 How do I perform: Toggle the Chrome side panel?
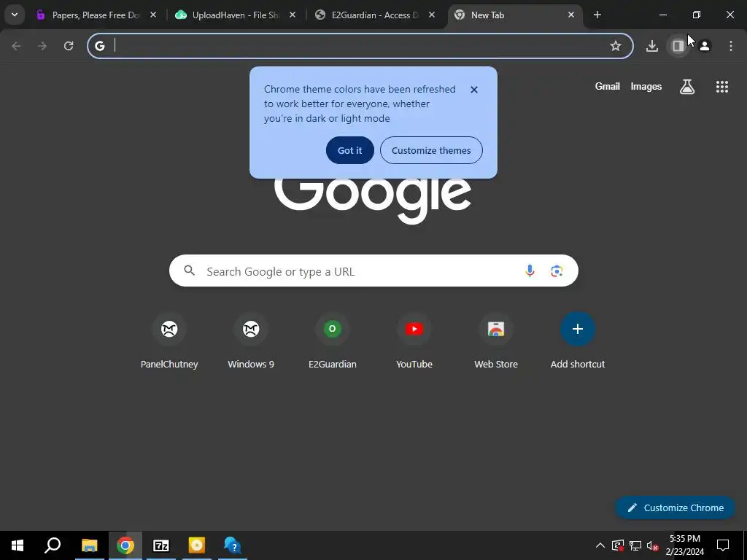click(x=678, y=46)
